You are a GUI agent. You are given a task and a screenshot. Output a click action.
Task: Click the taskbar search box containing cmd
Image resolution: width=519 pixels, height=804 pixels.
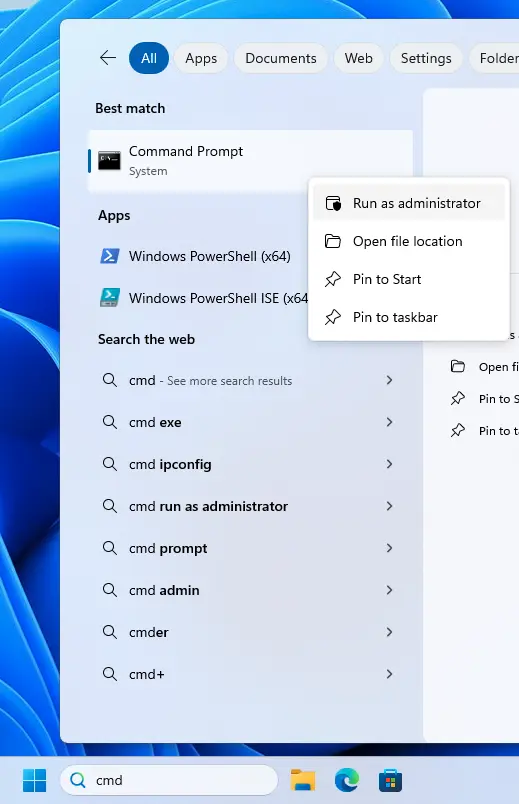coord(169,780)
